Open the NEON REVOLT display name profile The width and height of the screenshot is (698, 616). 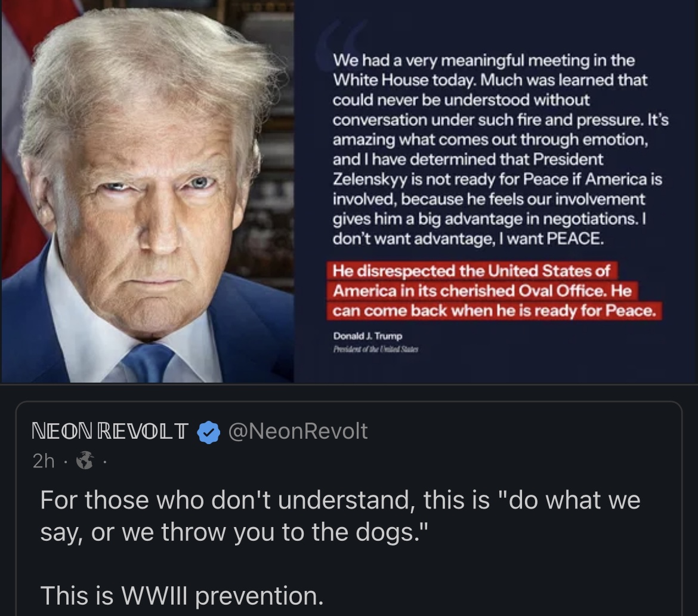pyautogui.click(x=110, y=431)
